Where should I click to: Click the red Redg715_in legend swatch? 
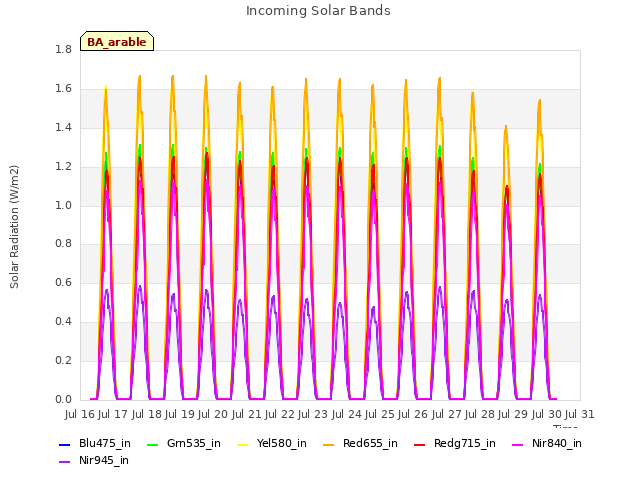(420, 444)
